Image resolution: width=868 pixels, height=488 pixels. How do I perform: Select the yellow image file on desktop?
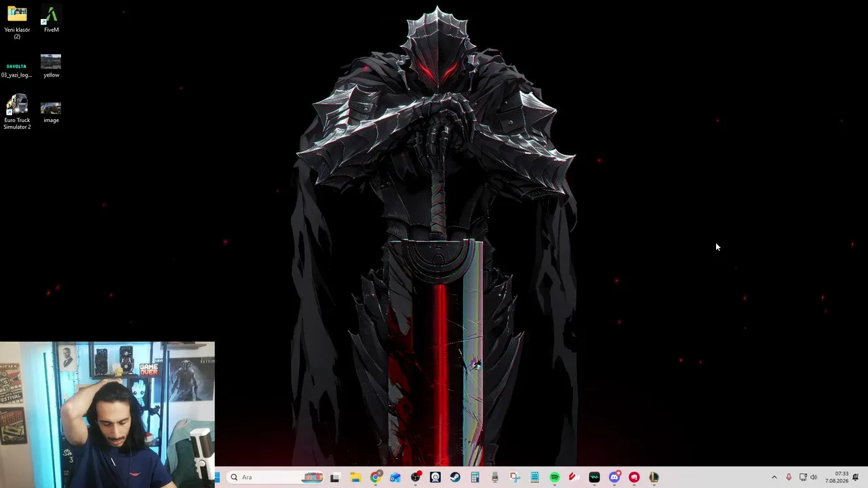coord(51,66)
